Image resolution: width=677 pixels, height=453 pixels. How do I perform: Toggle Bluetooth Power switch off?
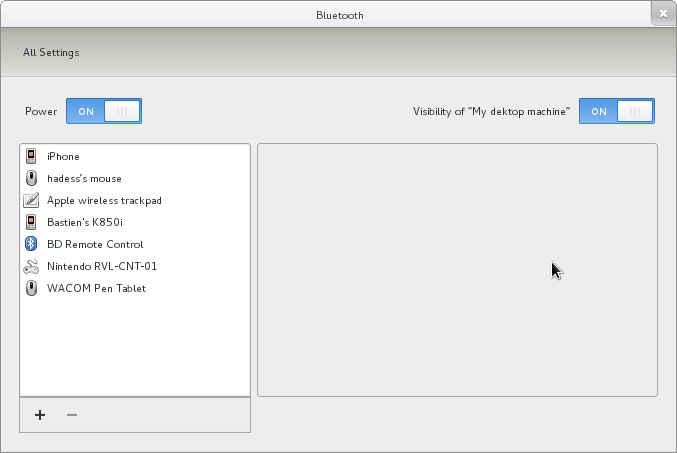(104, 111)
